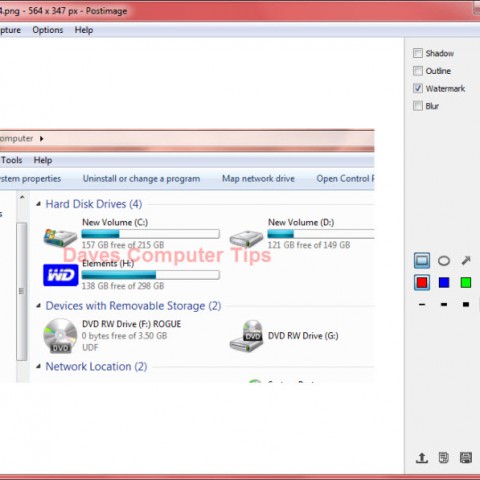The image size is (480, 480).
Task: Click the save floppy disk icon
Action: point(466,458)
